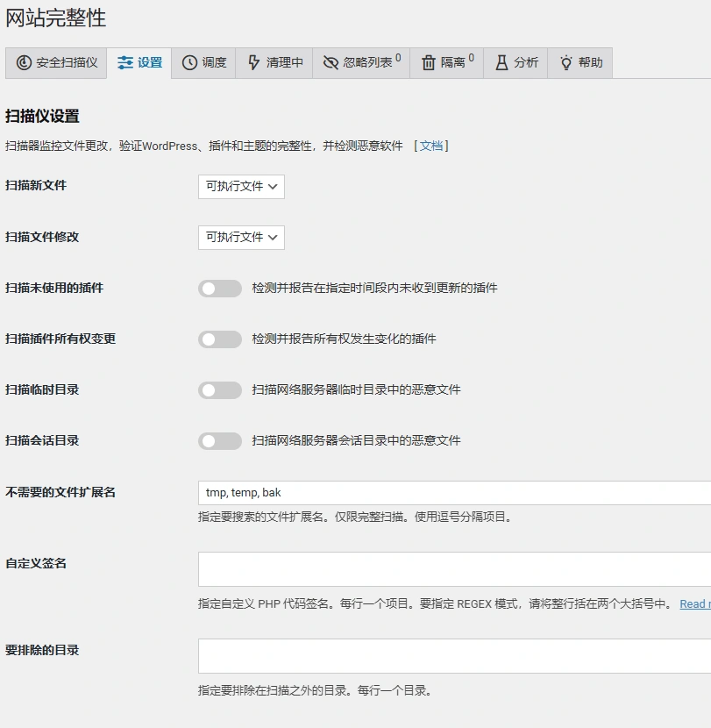The height and width of the screenshot is (728, 711).
Task: Click the crossed-eye icon on 忽略列表 tab
Action: pos(330,62)
